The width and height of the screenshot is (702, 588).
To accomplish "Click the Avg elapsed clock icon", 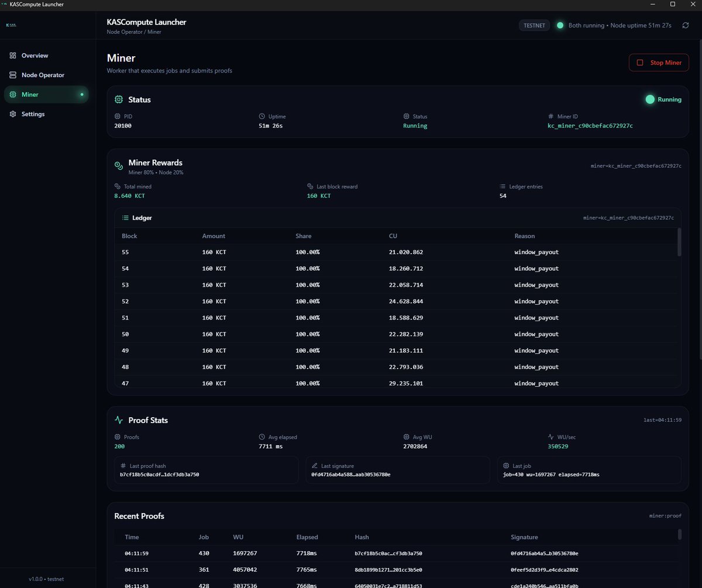I will (261, 437).
